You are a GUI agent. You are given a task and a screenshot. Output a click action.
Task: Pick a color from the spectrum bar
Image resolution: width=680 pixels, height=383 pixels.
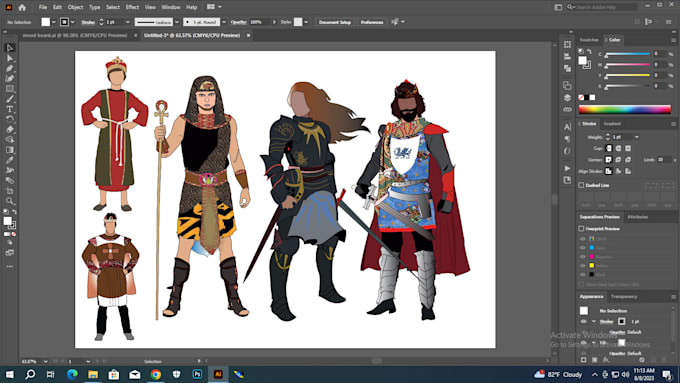click(624, 109)
